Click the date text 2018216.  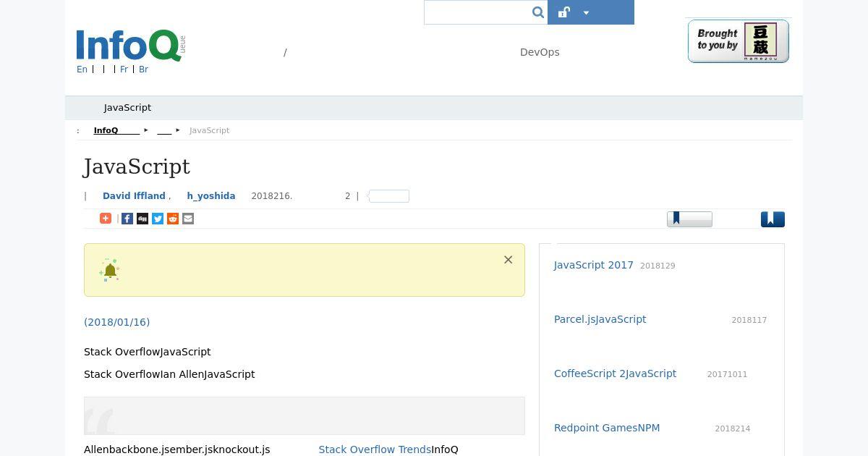[x=272, y=196]
